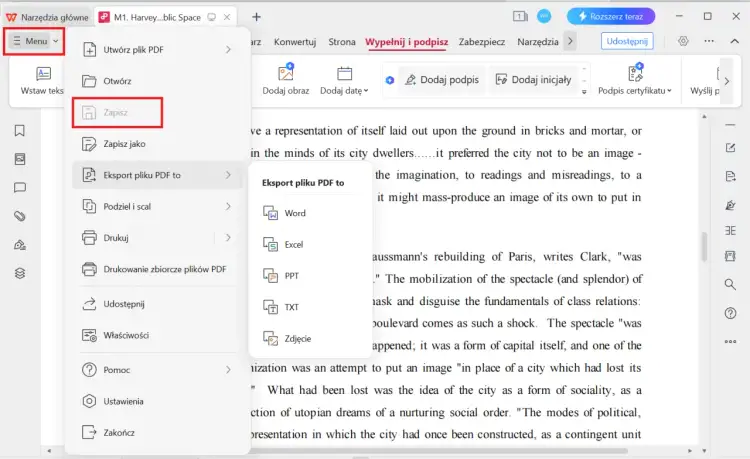Open Dodaj datę dropdown
The width and height of the screenshot is (750, 459).
344,80
